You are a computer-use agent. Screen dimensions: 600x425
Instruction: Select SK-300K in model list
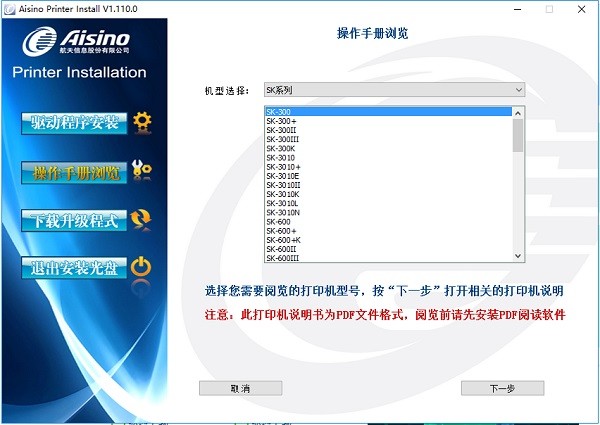(388, 148)
